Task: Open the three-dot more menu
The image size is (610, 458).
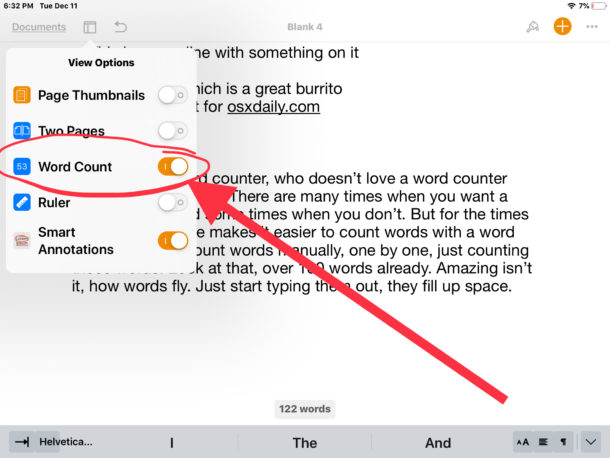Action: 592,27
